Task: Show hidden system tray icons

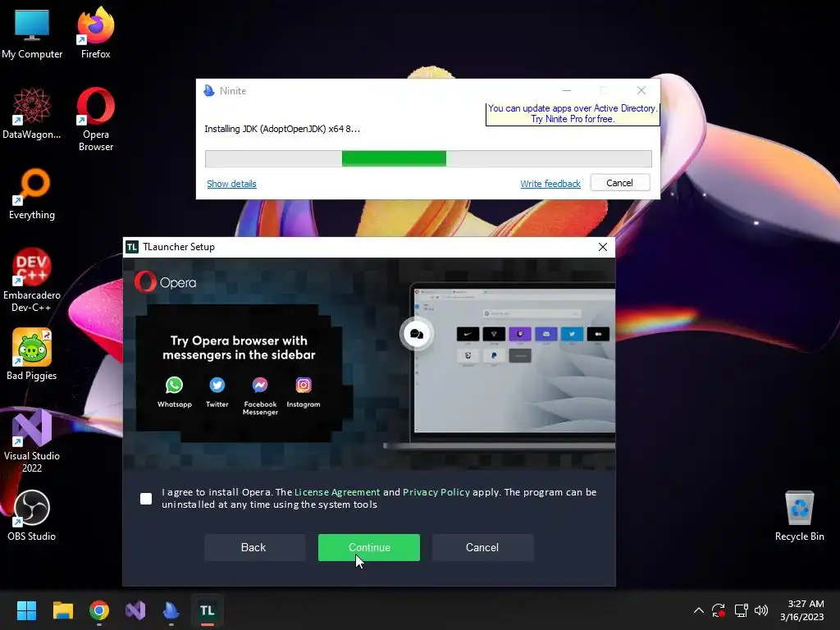Action: 699,610
